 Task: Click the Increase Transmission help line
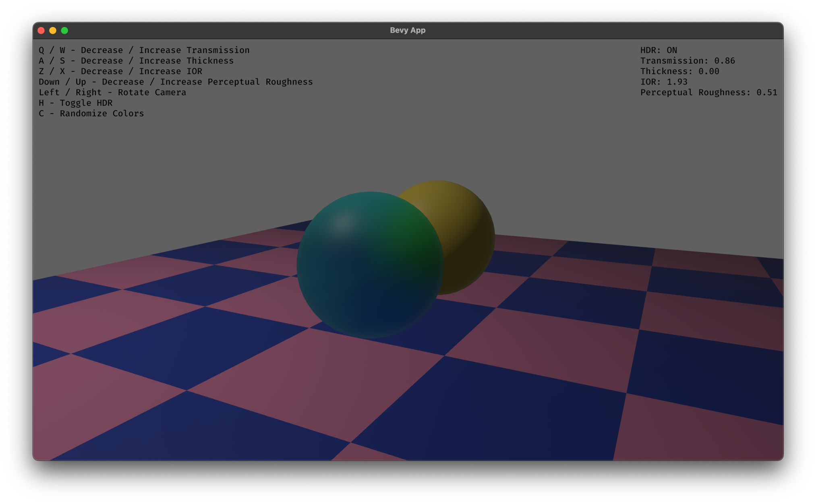[144, 50]
